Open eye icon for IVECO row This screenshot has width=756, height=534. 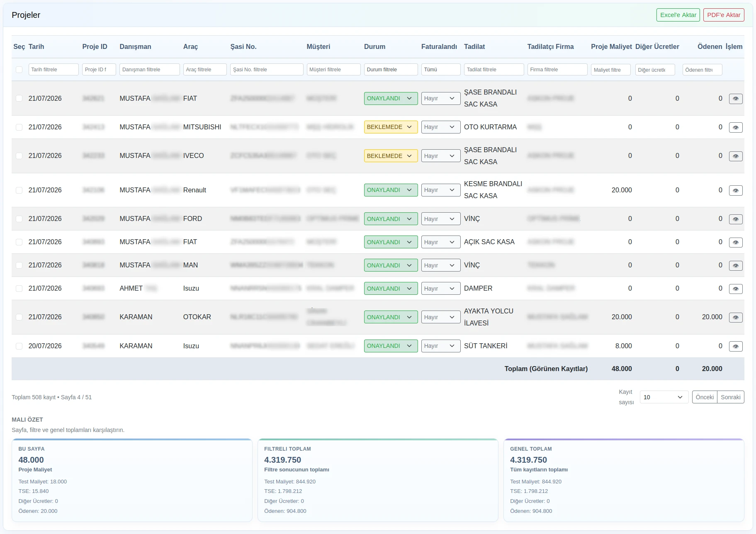coord(736,156)
